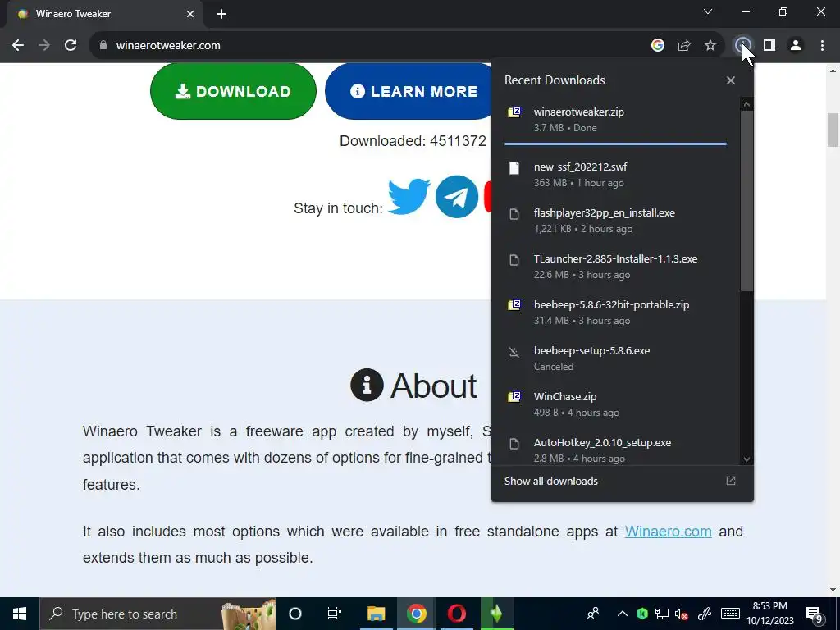Open The Sims green diamond taskbar app
840x630 pixels.
click(496, 614)
